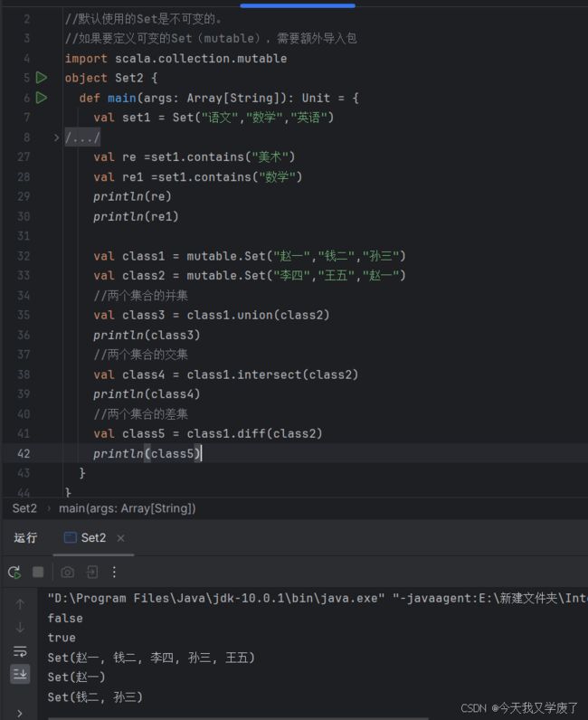
Task: Open the 运行 tool window label
Action: [x=25, y=537]
